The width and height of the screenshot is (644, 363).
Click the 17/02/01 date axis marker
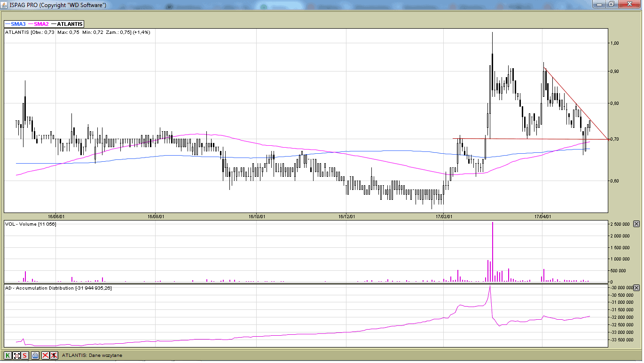point(444,217)
